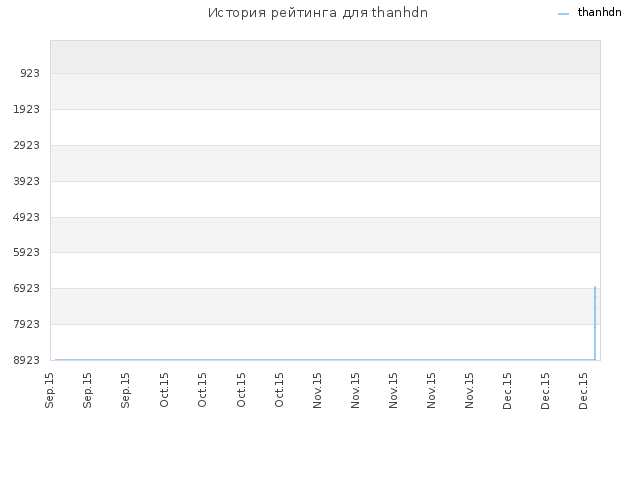Click the 8923 y-axis label
Viewport: 640px width, 480px height.
click(27, 360)
